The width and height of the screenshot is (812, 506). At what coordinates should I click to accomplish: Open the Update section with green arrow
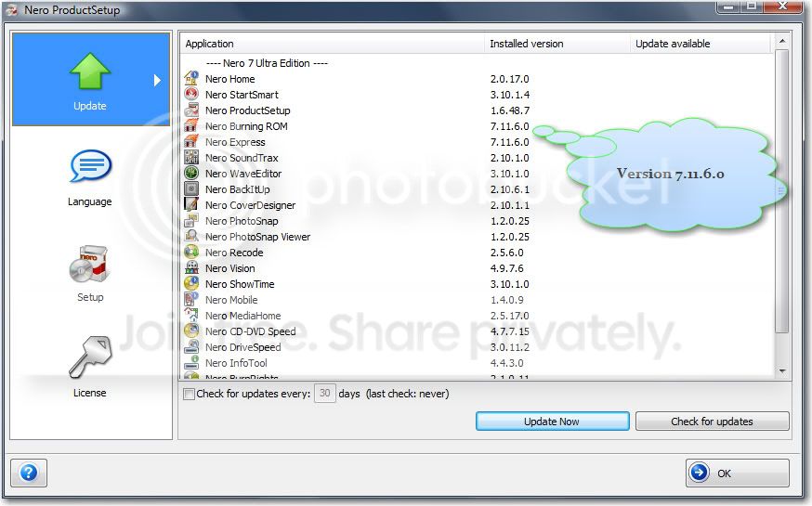90,79
